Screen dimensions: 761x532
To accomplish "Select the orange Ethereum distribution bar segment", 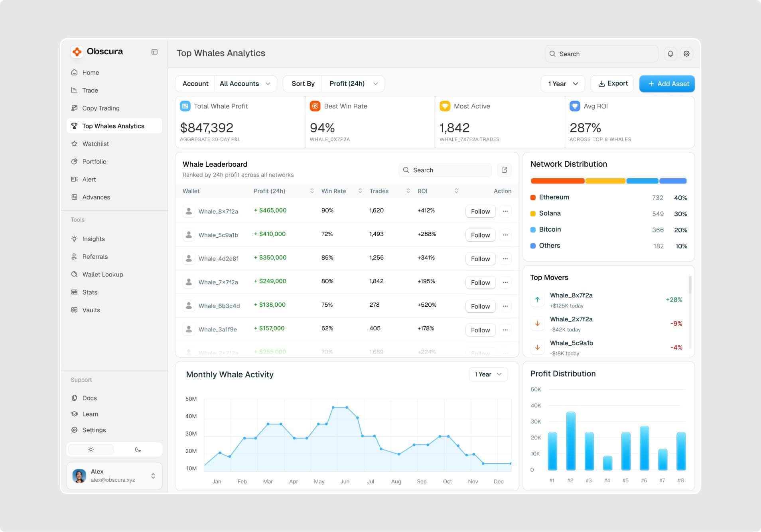I will 557,181.
